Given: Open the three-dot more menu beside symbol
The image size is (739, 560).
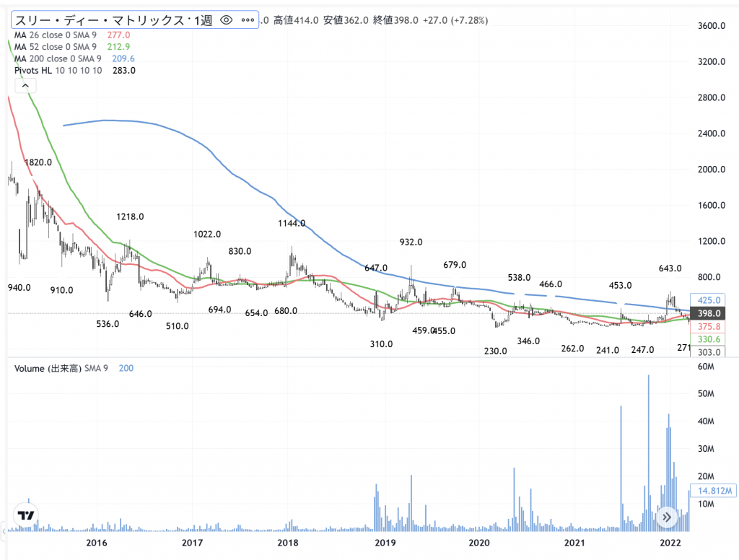Looking at the screenshot, I should point(246,21).
